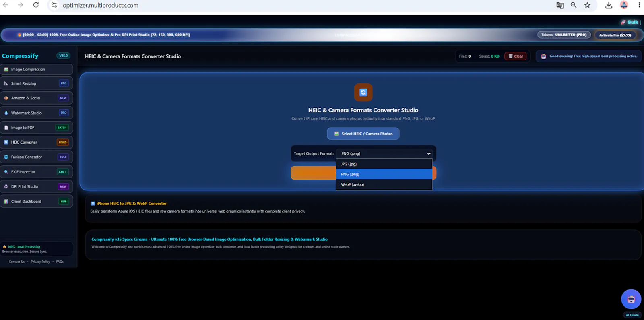Open browser downloads icon
The width and height of the screenshot is (644, 320).
609,5
